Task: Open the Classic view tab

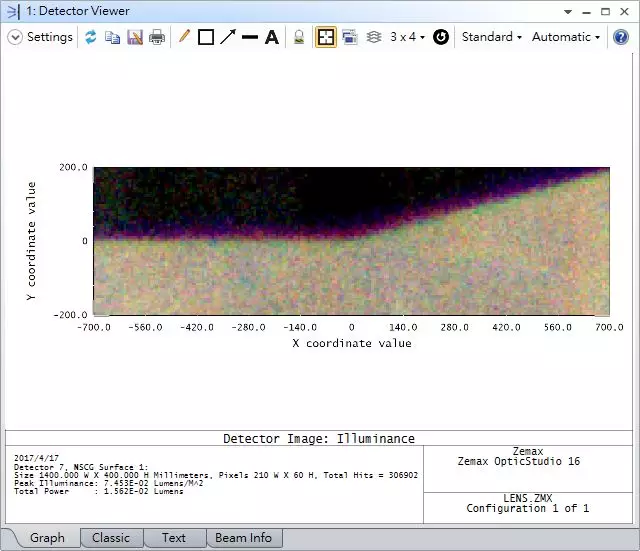Action: tap(111, 537)
